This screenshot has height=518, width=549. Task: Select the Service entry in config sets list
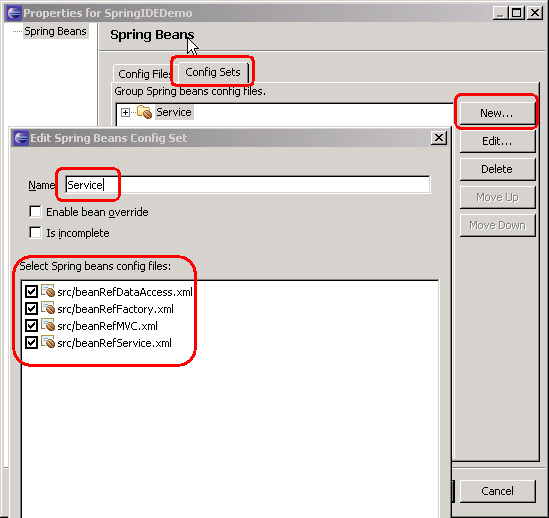[x=174, y=112]
